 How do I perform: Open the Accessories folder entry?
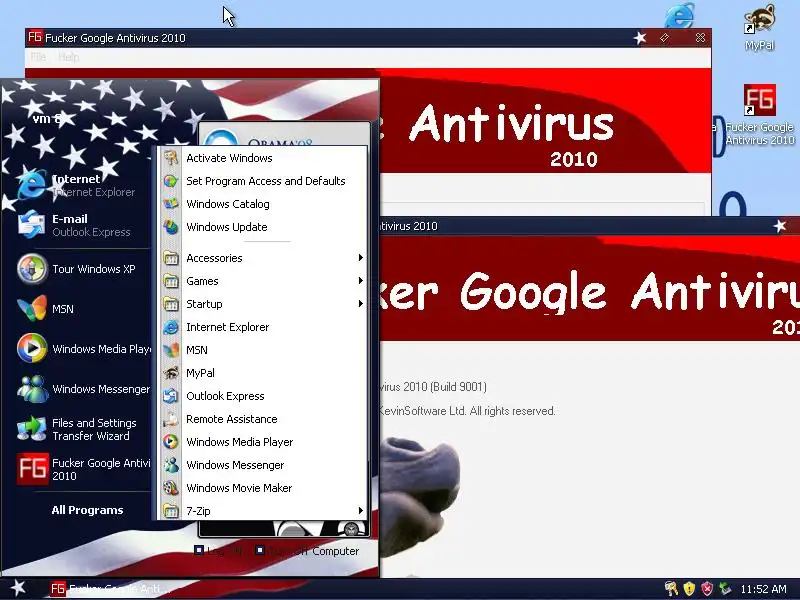click(x=263, y=258)
